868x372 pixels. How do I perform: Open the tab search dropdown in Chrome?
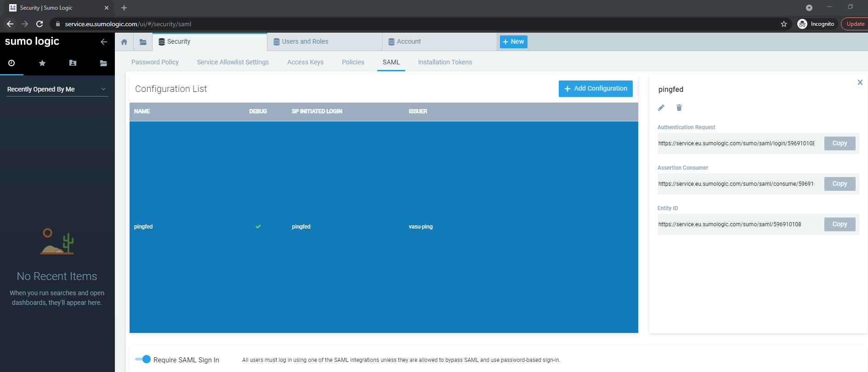[x=809, y=8]
